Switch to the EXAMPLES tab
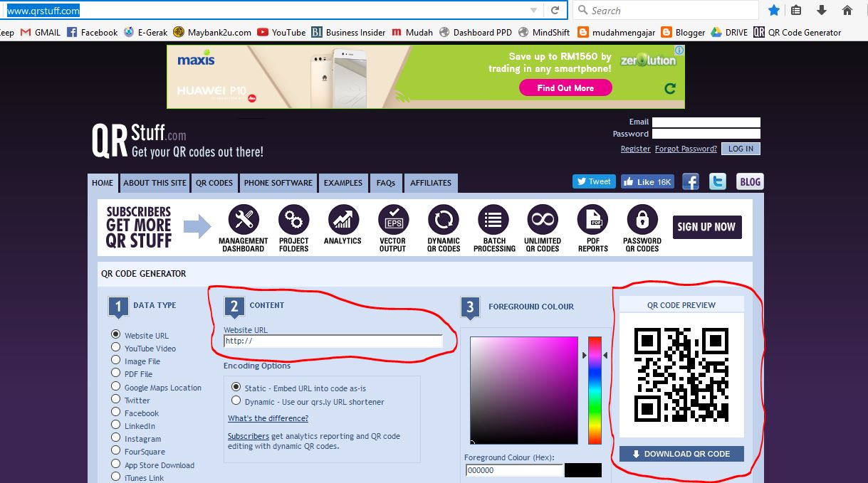868x483 pixels. (x=343, y=183)
